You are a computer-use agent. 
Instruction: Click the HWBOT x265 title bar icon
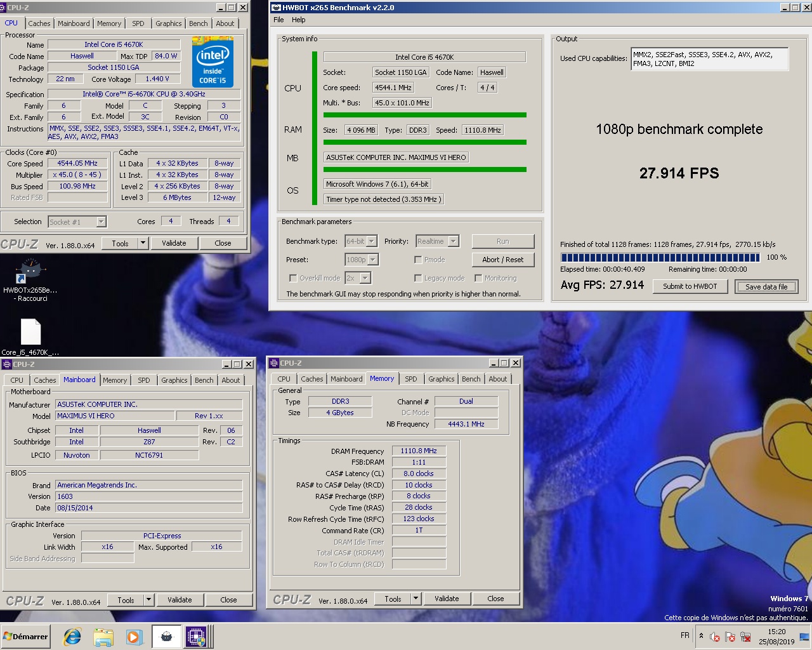coord(276,8)
